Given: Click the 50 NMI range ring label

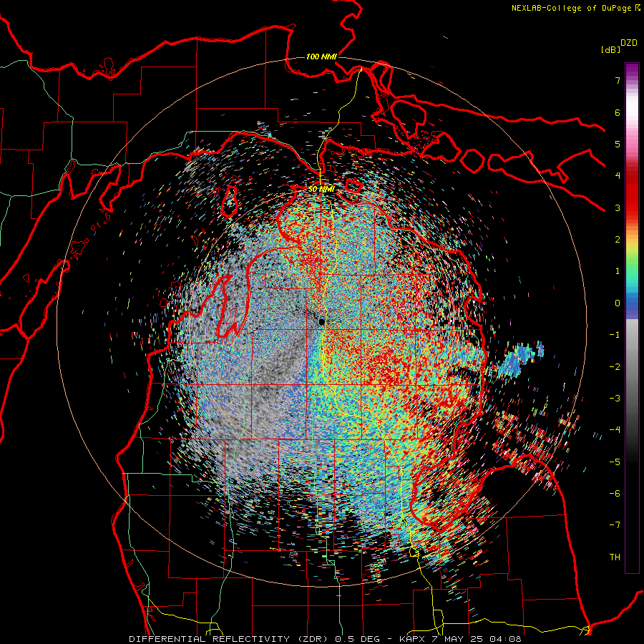Looking at the screenshot, I should (x=321, y=190).
